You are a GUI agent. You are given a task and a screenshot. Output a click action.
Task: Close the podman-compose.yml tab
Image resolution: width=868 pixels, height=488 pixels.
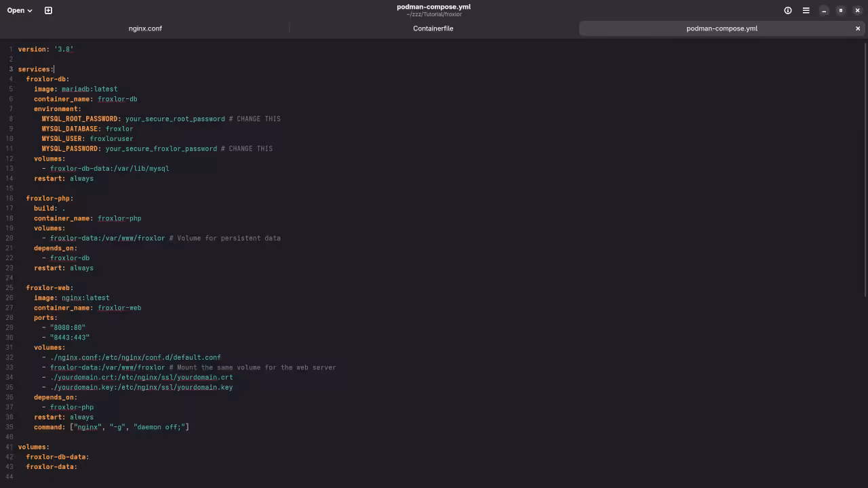pos(858,28)
